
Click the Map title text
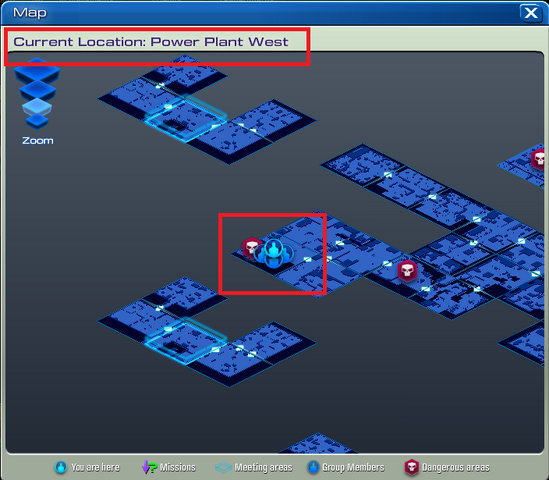(30, 13)
